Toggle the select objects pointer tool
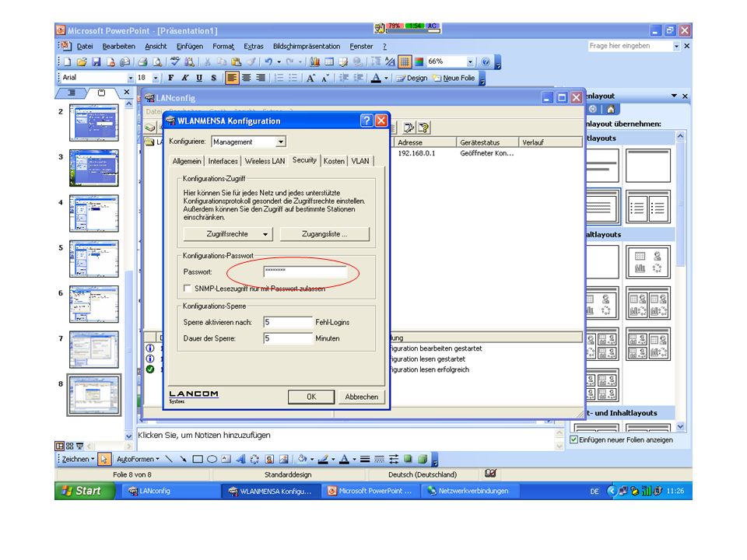Image resolution: width=747 pixels, height=560 pixels. [104, 459]
